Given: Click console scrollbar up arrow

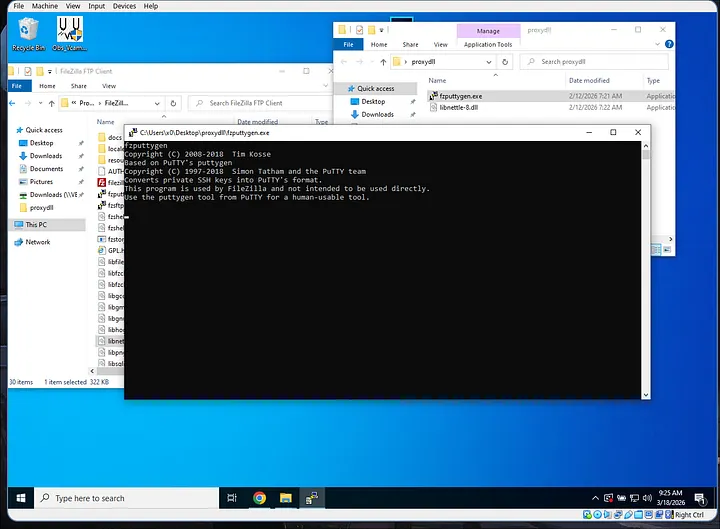Looking at the screenshot, I should point(646,146).
